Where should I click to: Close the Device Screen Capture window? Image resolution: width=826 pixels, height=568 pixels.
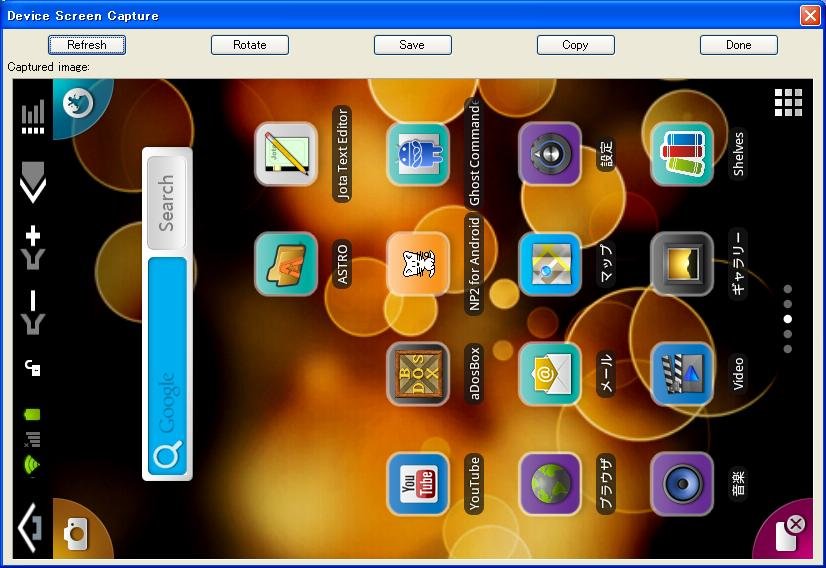point(810,15)
